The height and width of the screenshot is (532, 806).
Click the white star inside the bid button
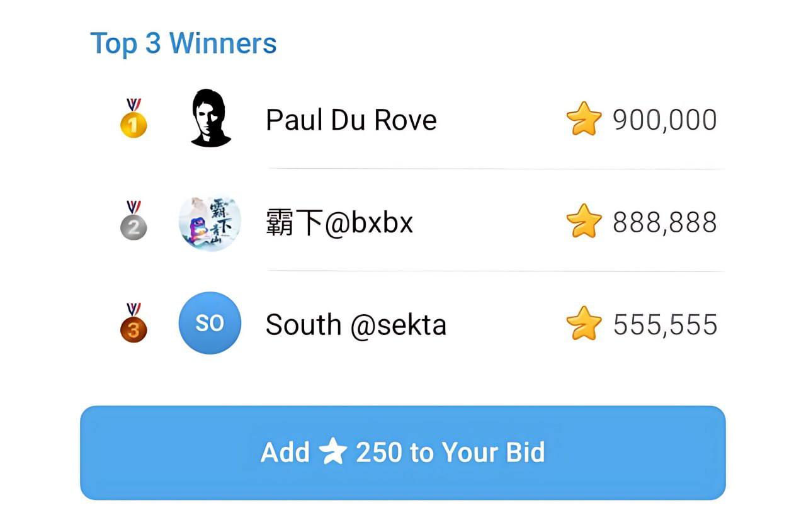(332, 452)
